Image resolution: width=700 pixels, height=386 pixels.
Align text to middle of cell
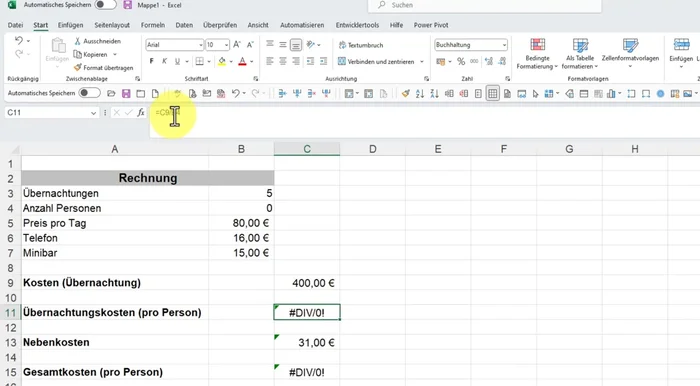(283, 45)
